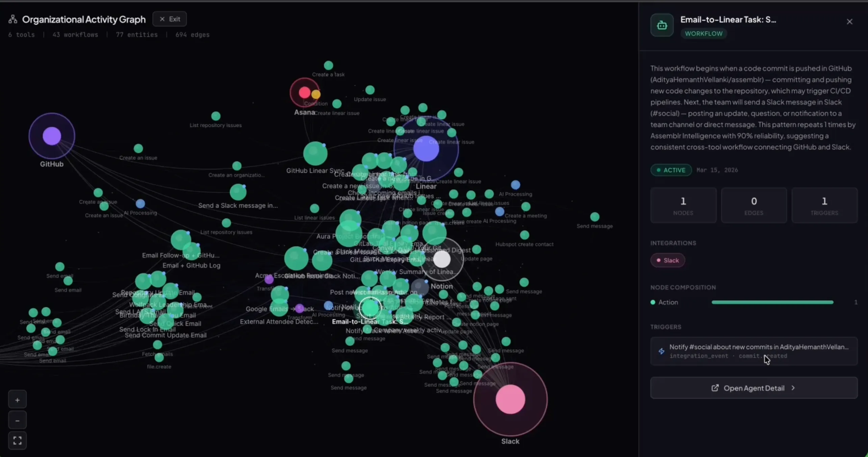Select the List linear issues node
The width and height of the screenshot is (868, 457).
(x=314, y=209)
